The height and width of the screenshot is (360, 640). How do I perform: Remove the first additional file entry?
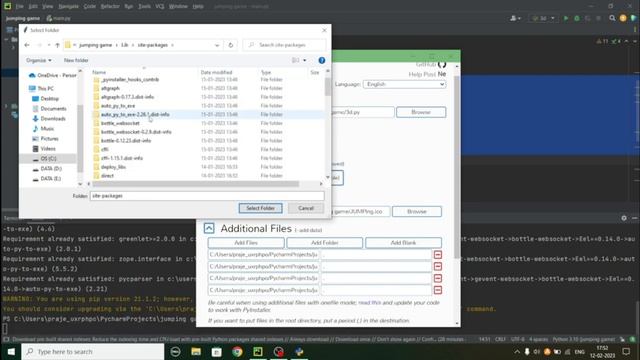click(x=438, y=255)
